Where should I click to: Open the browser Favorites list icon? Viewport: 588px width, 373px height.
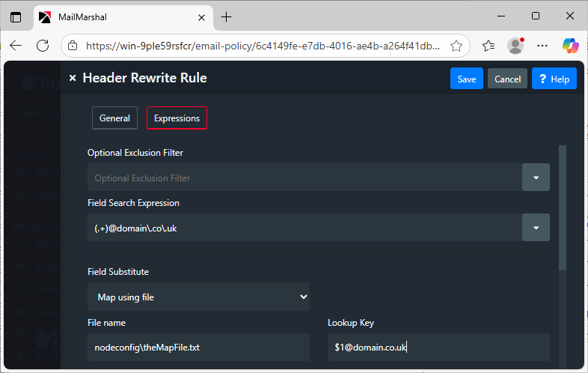tap(489, 46)
